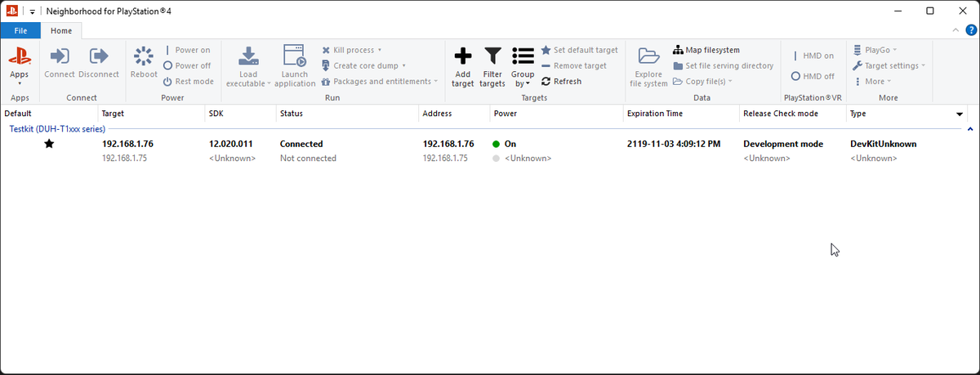980x375 pixels.
Task: Click Map filesystem
Action: [706, 50]
